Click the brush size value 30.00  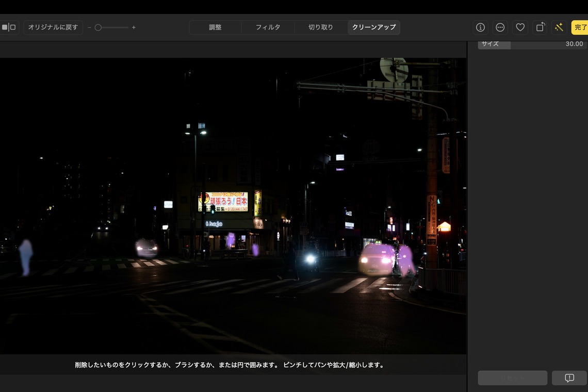[574, 43]
